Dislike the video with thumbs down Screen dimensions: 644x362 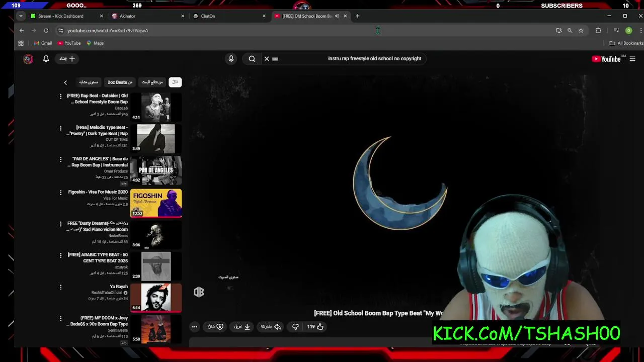tap(295, 327)
